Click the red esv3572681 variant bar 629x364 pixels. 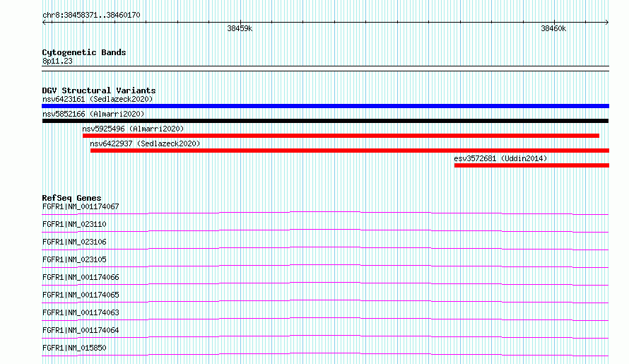click(x=531, y=165)
